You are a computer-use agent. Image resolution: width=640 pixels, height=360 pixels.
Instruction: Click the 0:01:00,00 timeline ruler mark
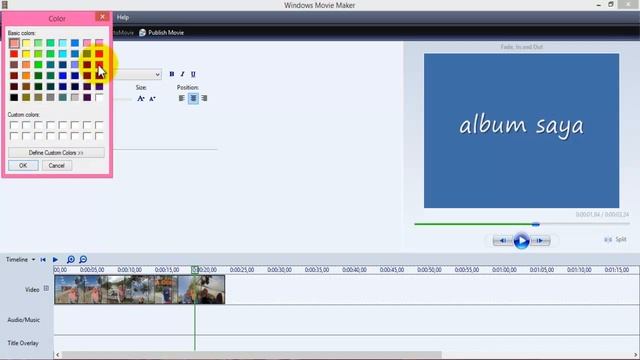pyautogui.click(x=504, y=270)
